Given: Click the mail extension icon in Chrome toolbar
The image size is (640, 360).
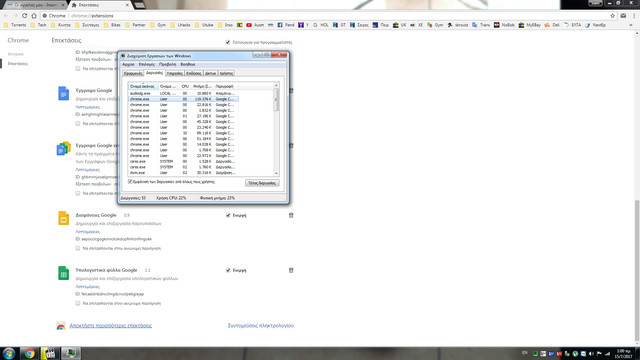Looking at the screenshot, I should click(623, 16).
